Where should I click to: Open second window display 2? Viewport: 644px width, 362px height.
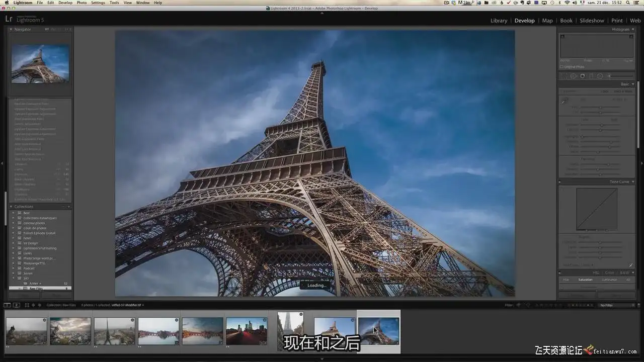16,305
